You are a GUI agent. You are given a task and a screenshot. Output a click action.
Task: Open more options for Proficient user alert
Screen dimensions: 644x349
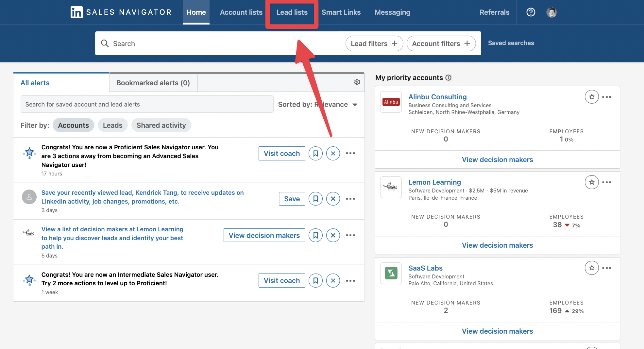pos(350,153)
